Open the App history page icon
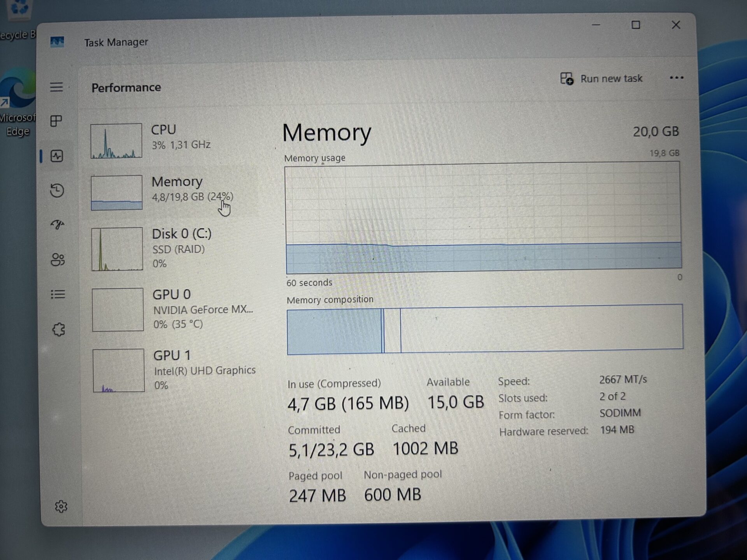This screenshot has width=747, height=560. coord(57,190)
